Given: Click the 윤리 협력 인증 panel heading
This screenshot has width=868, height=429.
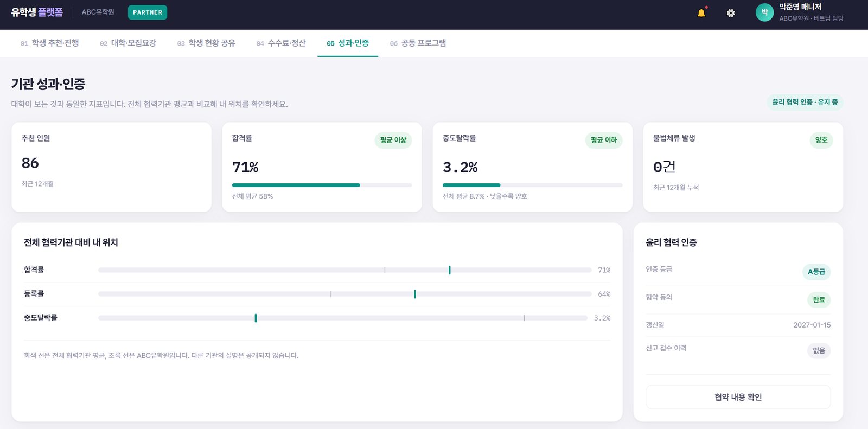Looking at the screenshot, I should [x=671, y=242].
